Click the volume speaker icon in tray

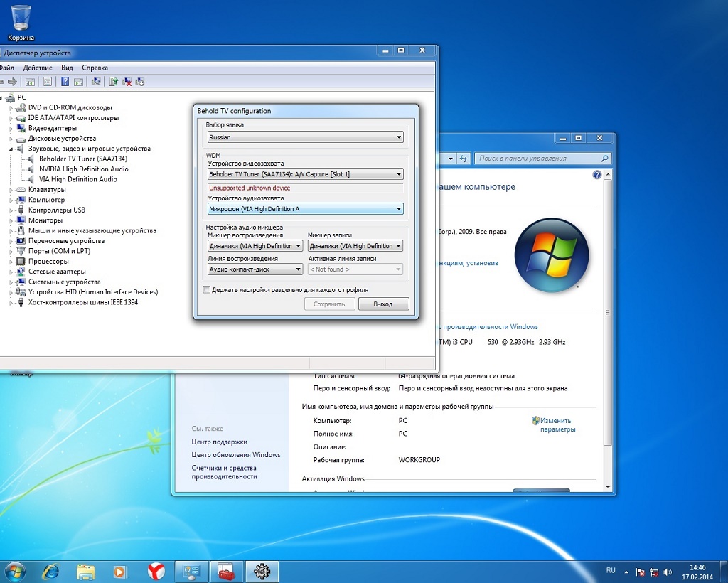668,572
